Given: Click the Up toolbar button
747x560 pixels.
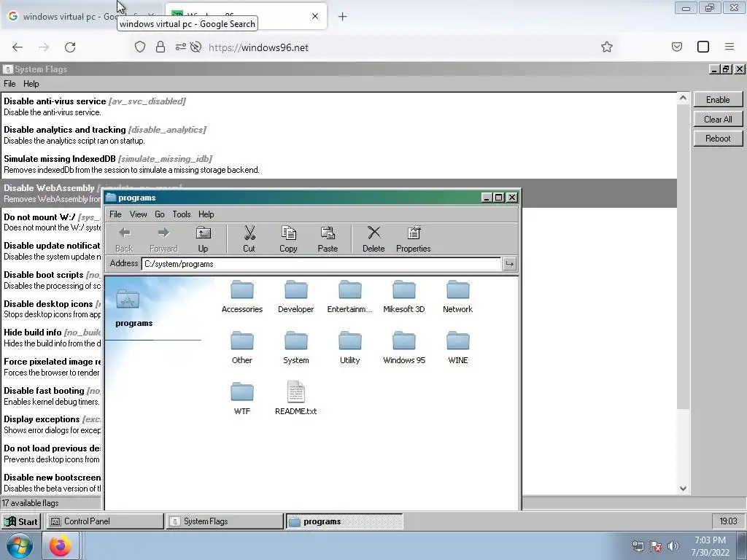Looking at the screenshot, I should [204, 239].
